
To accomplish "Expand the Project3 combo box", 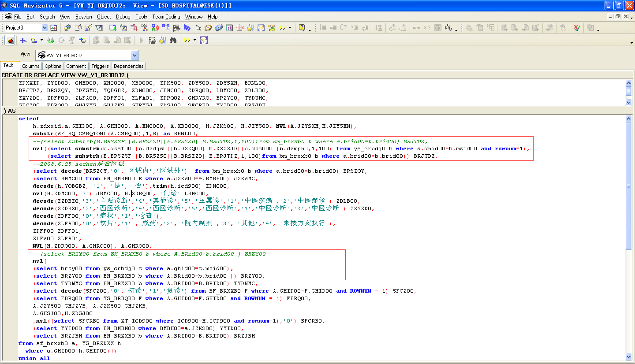I will pos(45,28).
